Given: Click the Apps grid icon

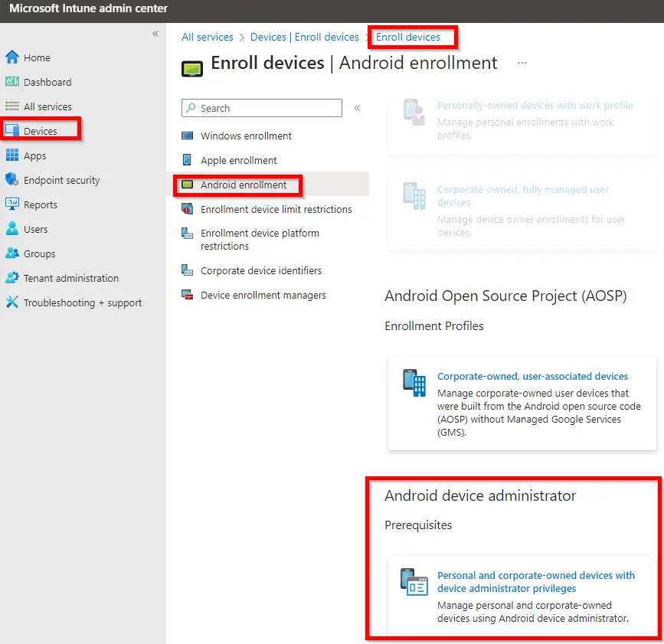Looking at the screenshot, I should [11, 155].
